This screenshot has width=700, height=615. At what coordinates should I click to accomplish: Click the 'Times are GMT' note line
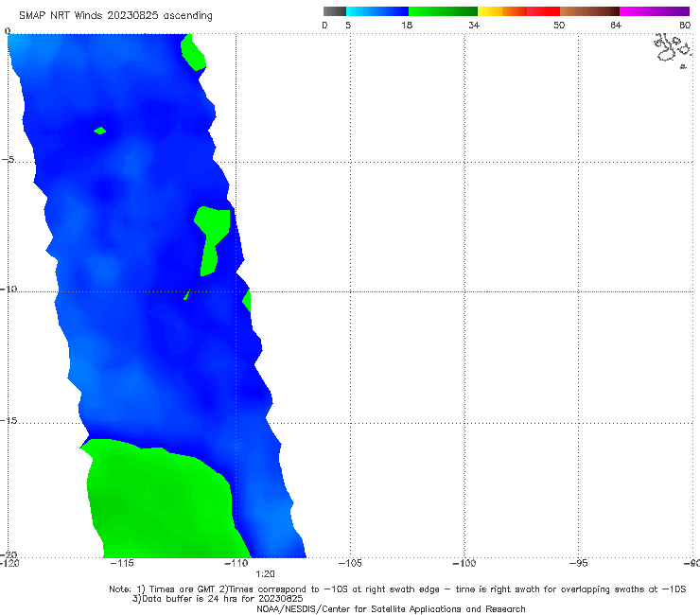397,589
